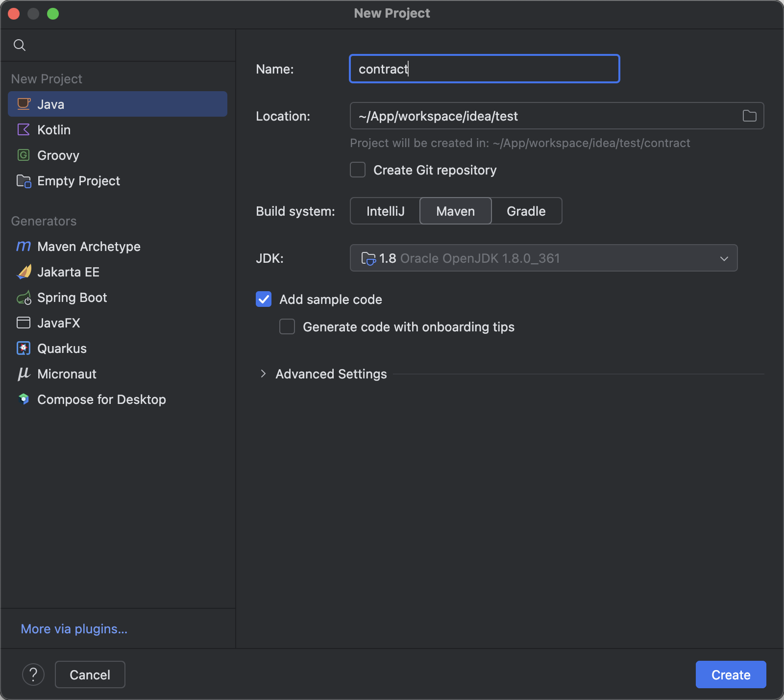This screenshot has width=784, height=700.
Task: Select the Quarkus generator icon
Action: (24, 348)
